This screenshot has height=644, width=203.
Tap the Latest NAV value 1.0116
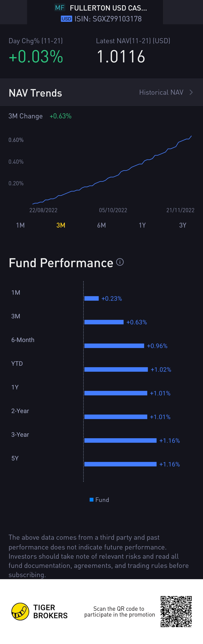pyautogui.click(x=121, y=57)
